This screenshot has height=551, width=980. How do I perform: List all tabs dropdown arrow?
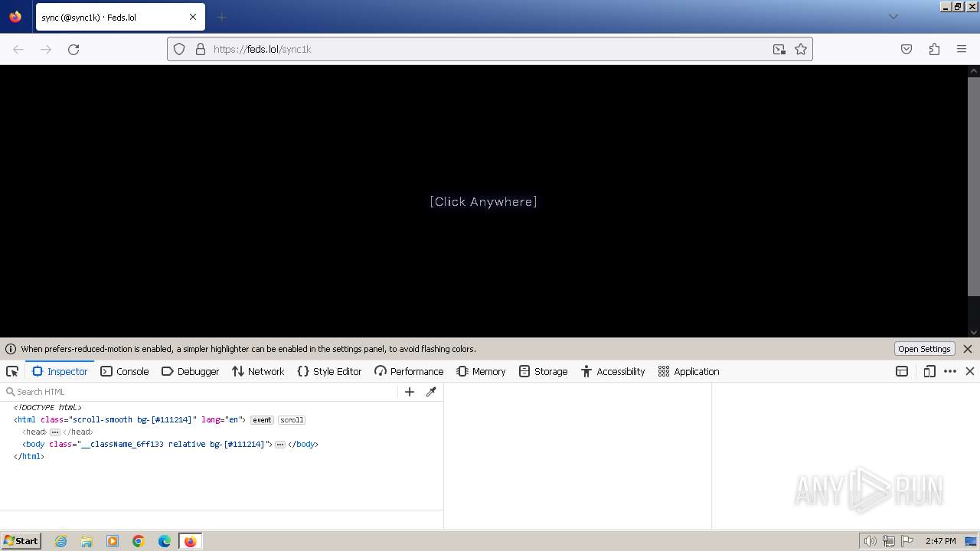click(893, 17)
